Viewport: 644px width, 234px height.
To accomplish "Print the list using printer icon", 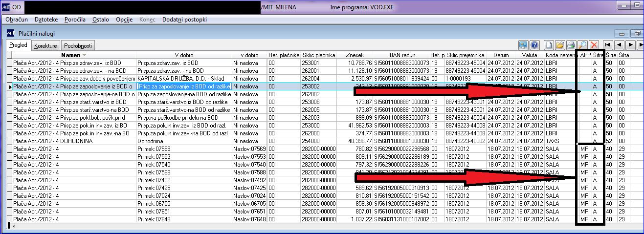I will [x=571, y=45].
